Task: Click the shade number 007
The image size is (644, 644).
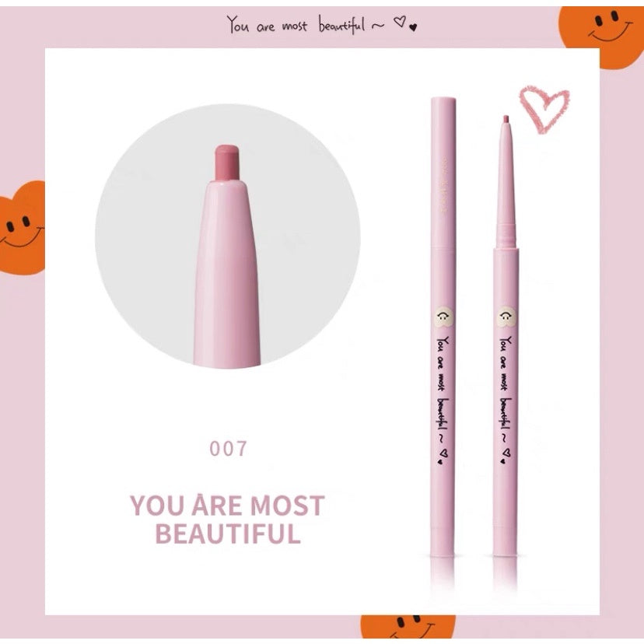Action: (x=229, y=449)
